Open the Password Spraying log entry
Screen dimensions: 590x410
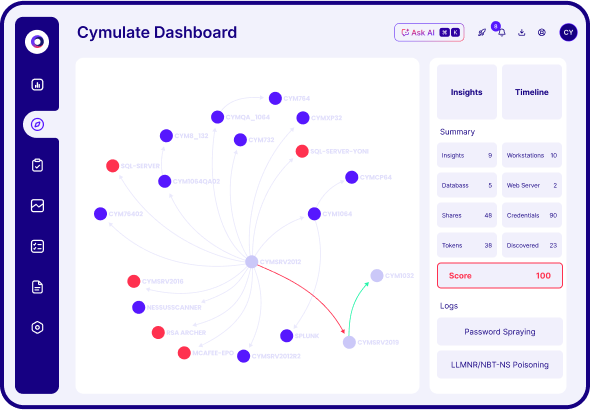point(500,332)
